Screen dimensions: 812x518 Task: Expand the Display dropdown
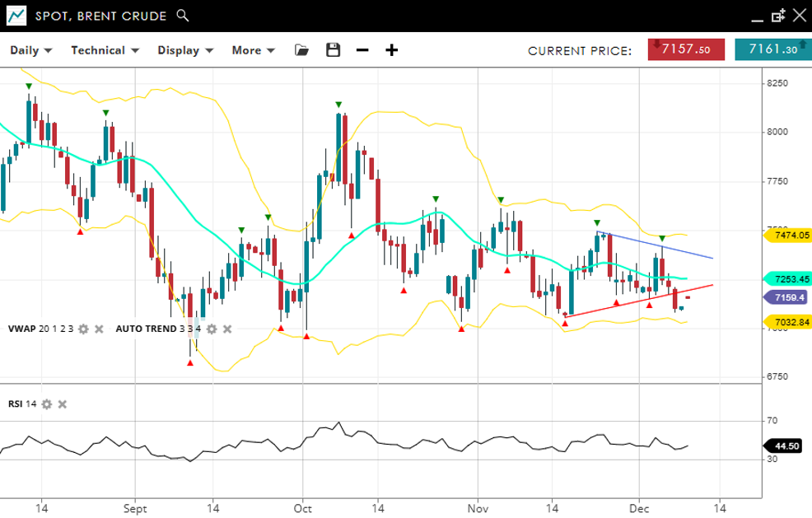tap(185, 50)
